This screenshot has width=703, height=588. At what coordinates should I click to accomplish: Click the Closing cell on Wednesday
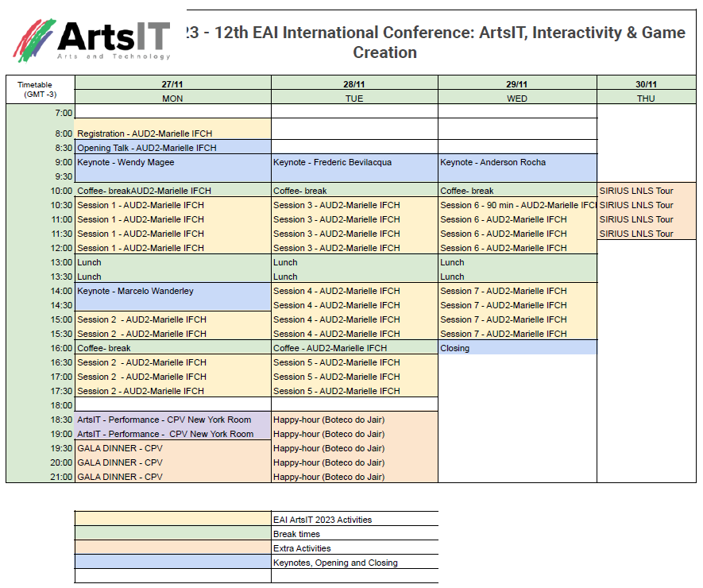tap(517, 348)
